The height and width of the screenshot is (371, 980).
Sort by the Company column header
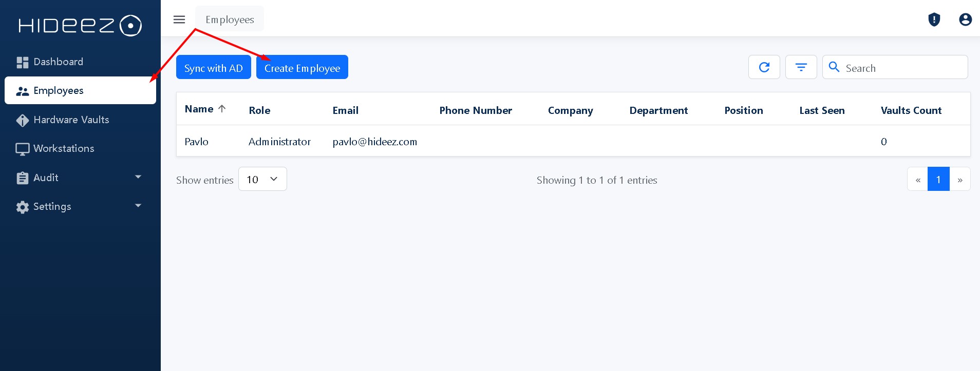pos(570,111)
